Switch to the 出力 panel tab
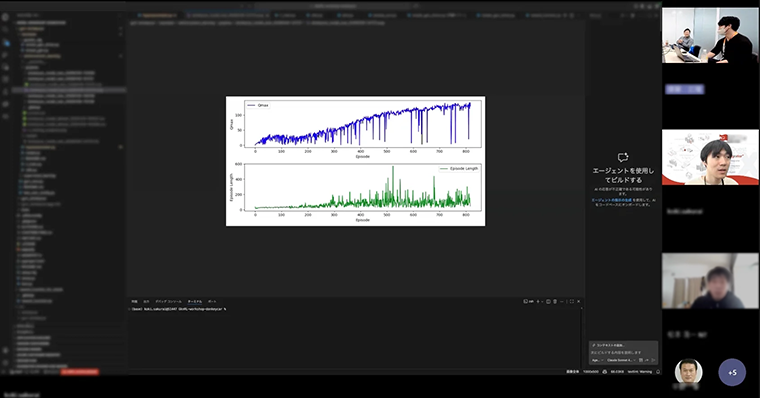 click(x=146, y=302)
